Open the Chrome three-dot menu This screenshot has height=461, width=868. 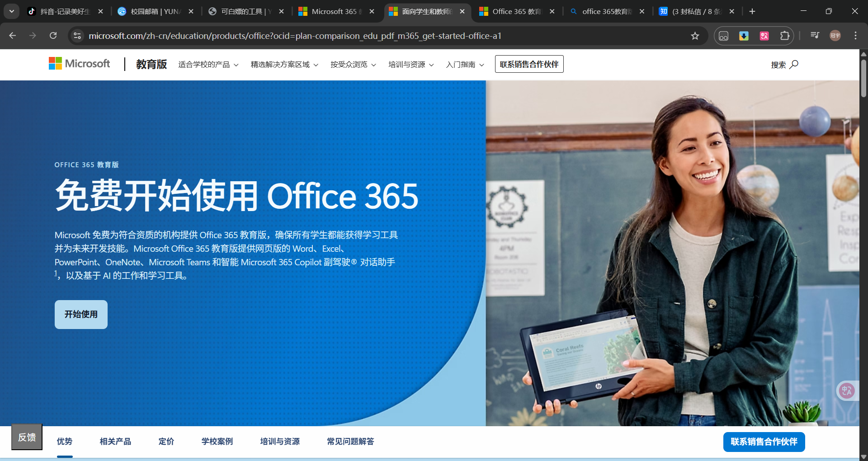[x=855, y=36]
